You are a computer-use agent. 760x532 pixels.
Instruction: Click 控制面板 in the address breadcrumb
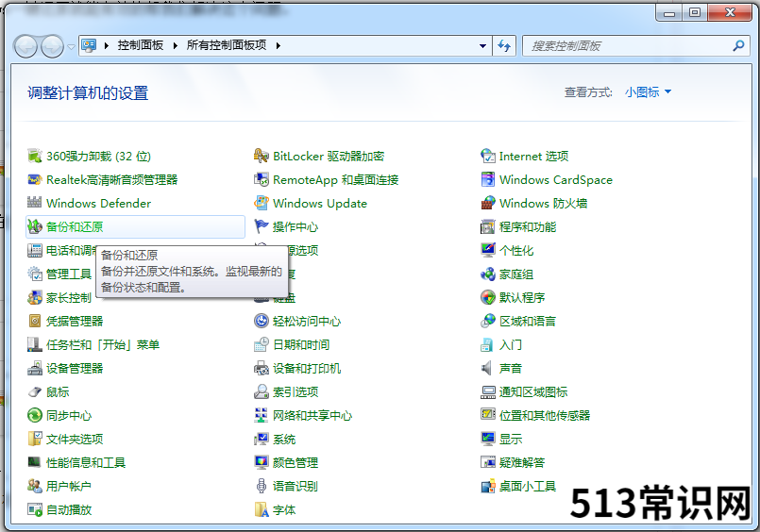tap(140, 45)
